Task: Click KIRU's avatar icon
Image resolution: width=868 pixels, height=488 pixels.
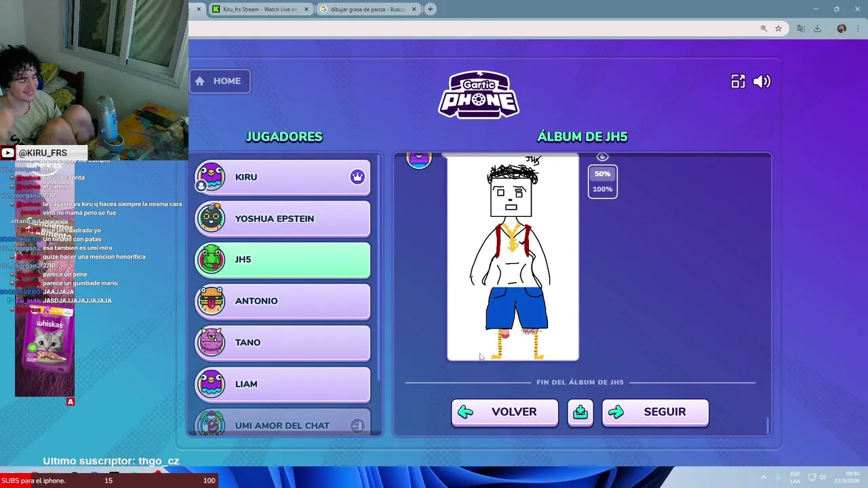Action: click(211, 177)
